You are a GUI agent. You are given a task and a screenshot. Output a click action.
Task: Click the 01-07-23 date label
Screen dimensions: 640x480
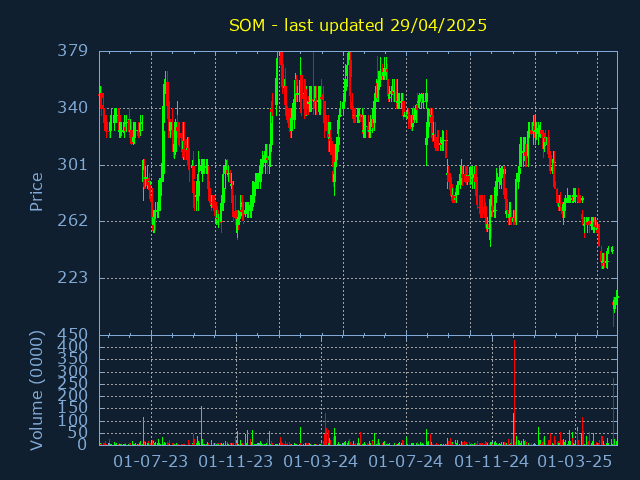[x=151, y=462]
